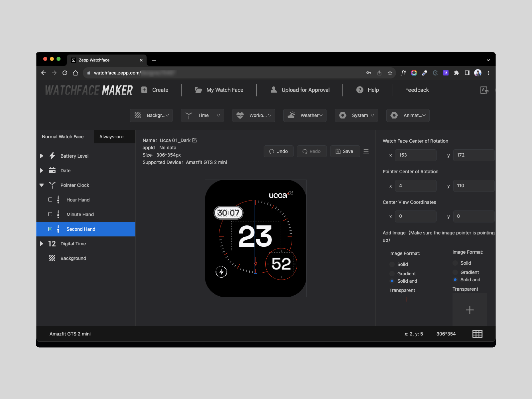Select the left Gradient image format

tap(392, 274)
